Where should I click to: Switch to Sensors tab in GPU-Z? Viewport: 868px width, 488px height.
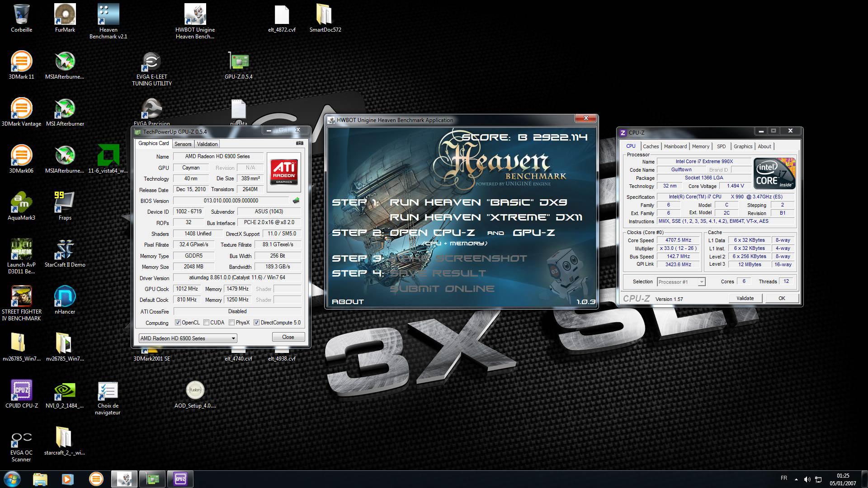[183, 144]
